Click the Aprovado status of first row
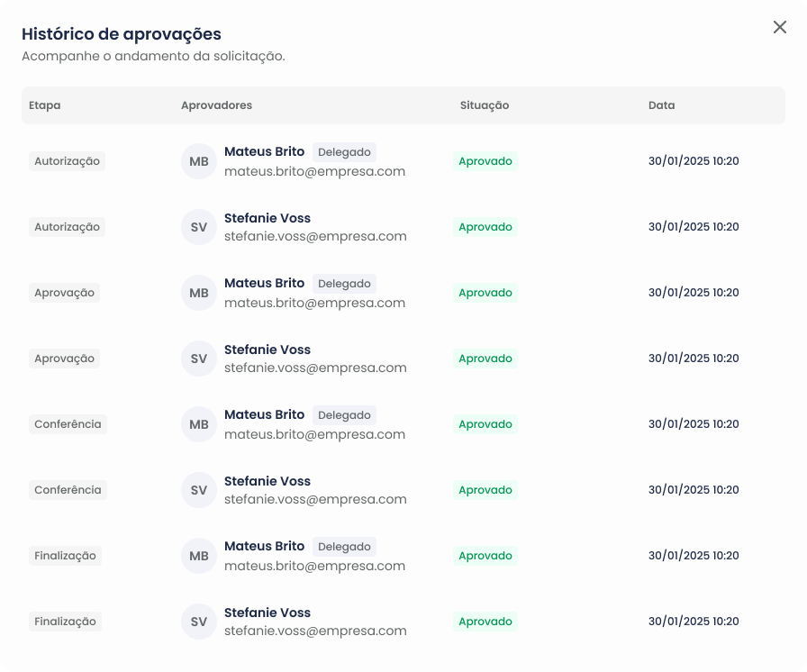Screen dimensions: 807x672 [485, 161]
